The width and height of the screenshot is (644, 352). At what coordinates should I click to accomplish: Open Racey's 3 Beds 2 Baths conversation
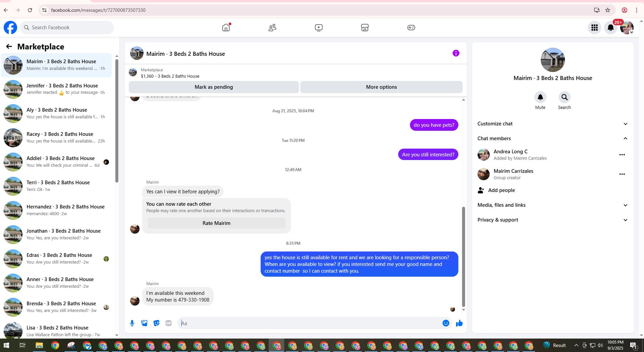tap(56, 138)
